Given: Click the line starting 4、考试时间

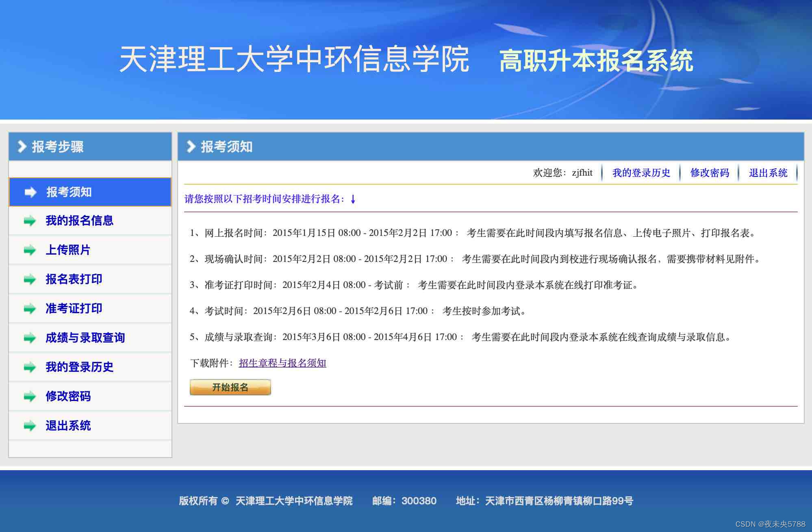Looking at the screenshot, I should 358,311.
